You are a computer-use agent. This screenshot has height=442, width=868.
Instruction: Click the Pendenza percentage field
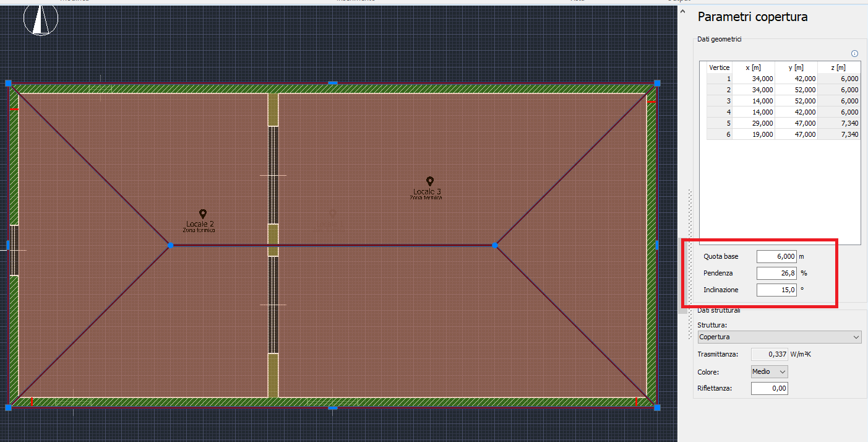click(x=776, y=273)
